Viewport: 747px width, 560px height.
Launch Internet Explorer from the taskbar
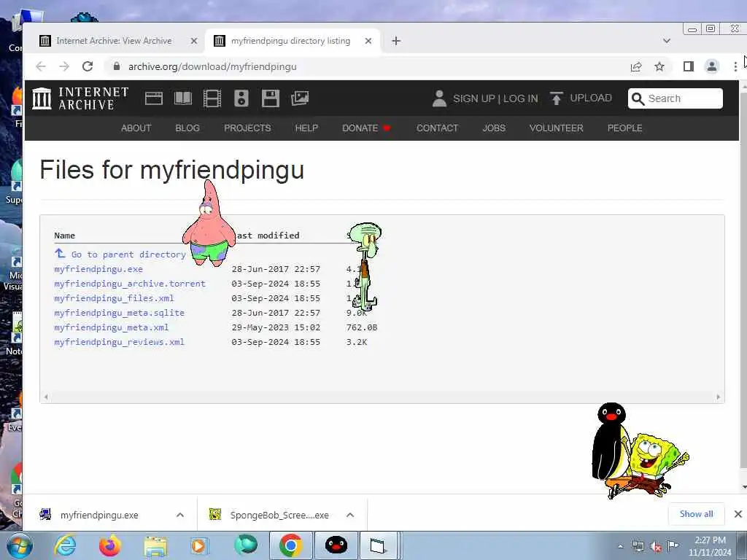point(65,545)
